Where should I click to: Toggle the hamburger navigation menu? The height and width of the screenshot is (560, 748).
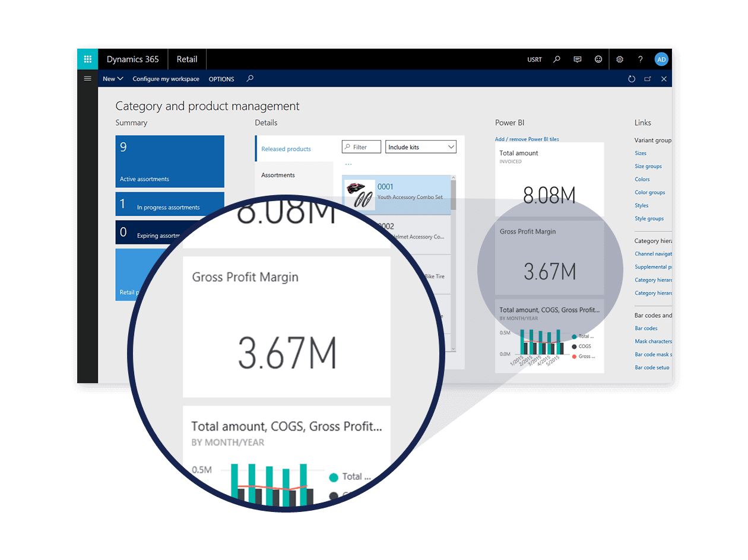click(88, 78)
